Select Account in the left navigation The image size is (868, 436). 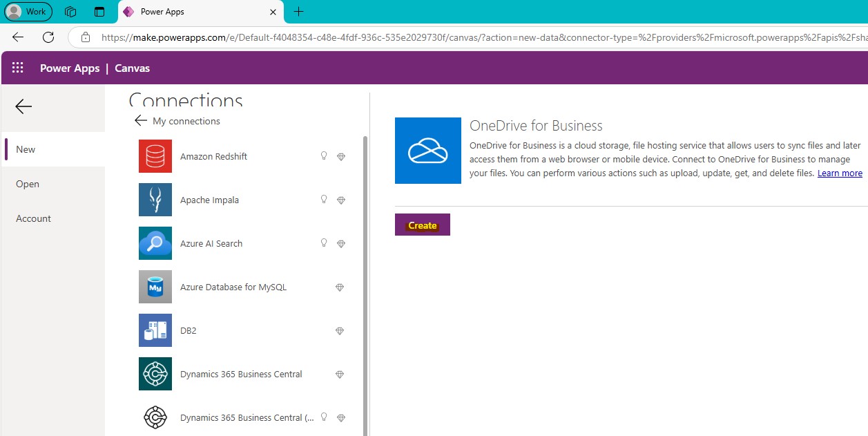tap(53, 218)
